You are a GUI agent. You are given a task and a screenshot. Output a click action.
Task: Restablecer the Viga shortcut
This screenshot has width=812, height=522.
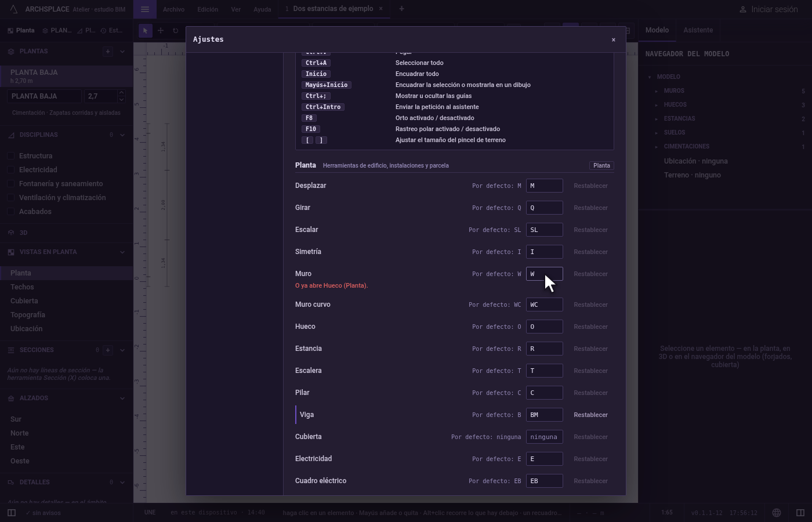[590, 415]
